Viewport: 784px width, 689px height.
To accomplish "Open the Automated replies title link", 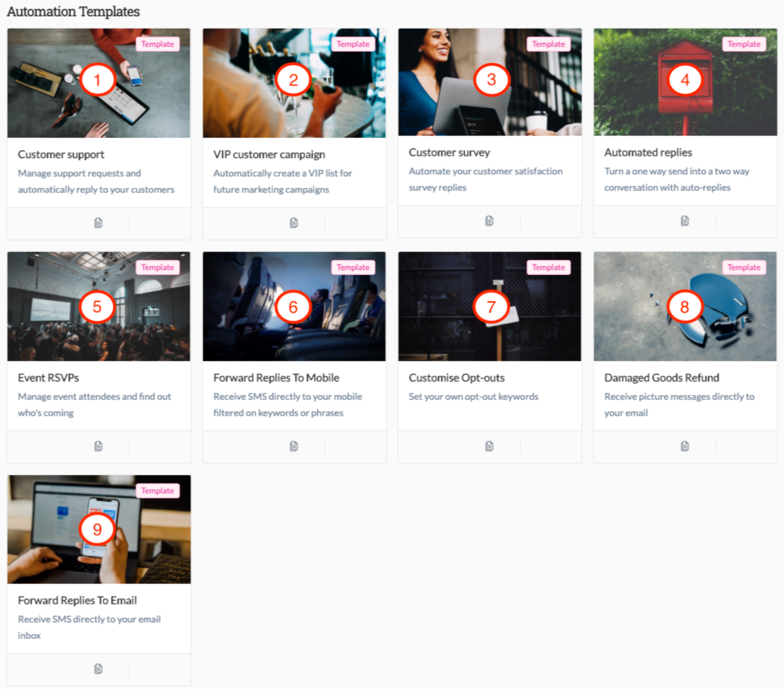I will click(648, 153).
